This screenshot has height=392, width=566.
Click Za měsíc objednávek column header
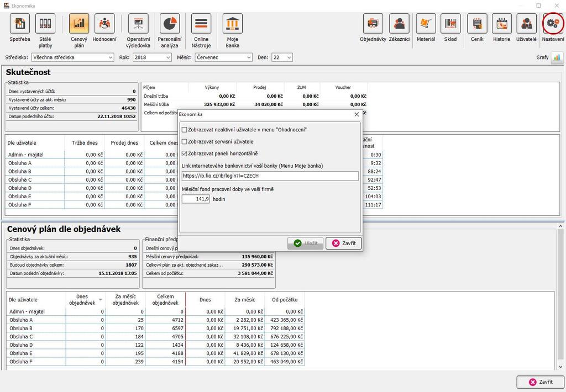125,300
